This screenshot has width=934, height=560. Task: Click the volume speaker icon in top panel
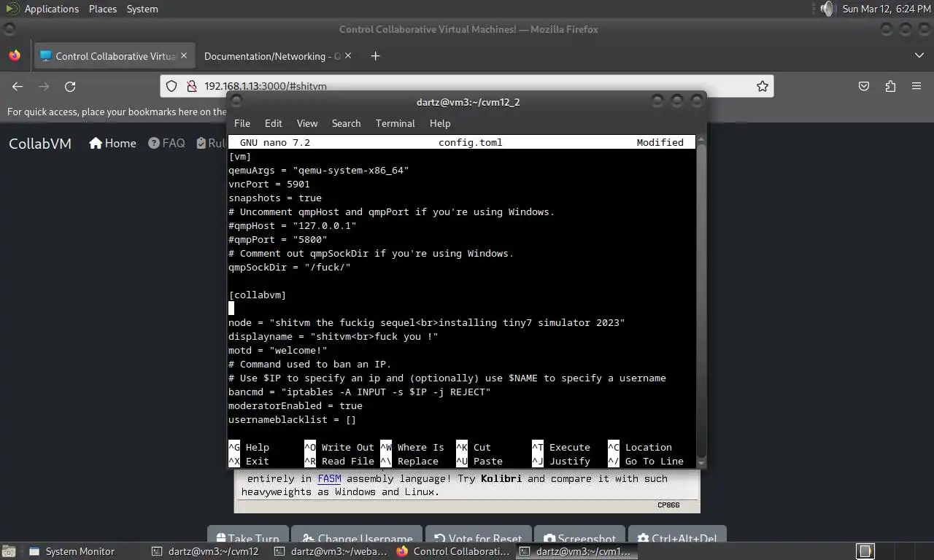[x=827, y=9]
